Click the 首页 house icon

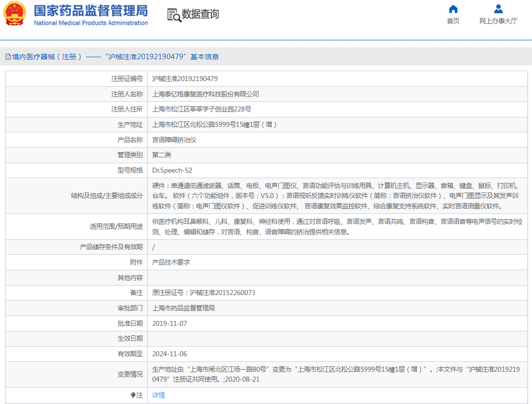click(453, 9)
